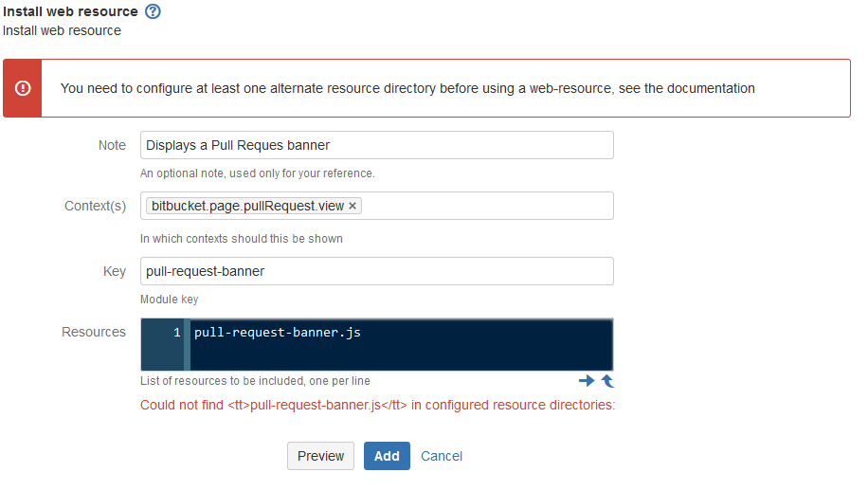Click the blue right arrow icon under Resources
Screen dimensions: 868x491
587,381
